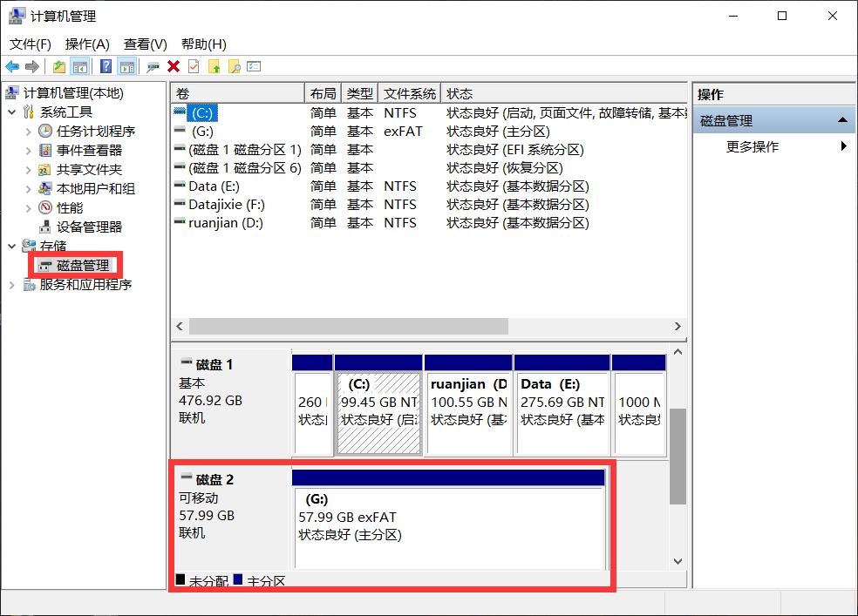858x616 pixels.
Task: Toggle Show/Hide Console Tree toolbar icon
Action: (x=80, y=67)
